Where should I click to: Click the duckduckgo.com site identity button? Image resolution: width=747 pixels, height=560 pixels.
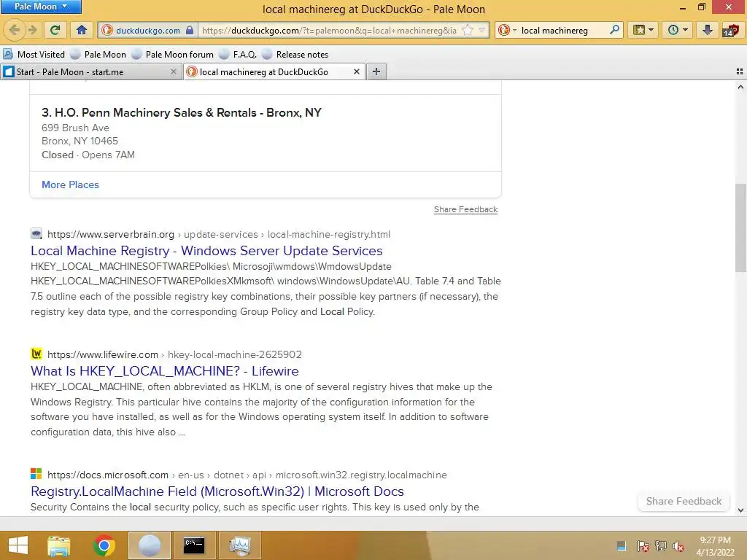(x=147, y=30)
